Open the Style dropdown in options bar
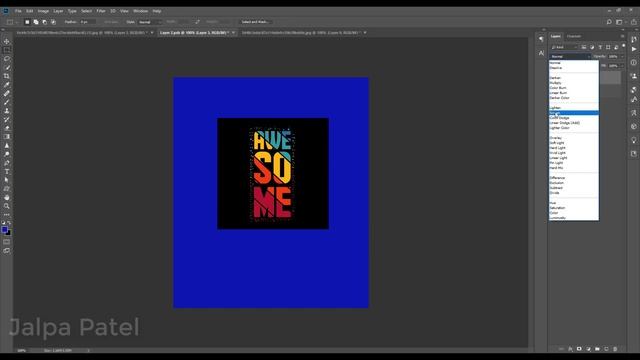Image resolution: width=640 pixels, height=360 pixels. click(149, 22)
